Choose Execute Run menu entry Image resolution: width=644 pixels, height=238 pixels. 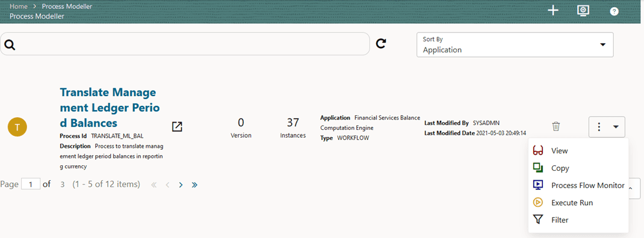[x=578, y=203]
